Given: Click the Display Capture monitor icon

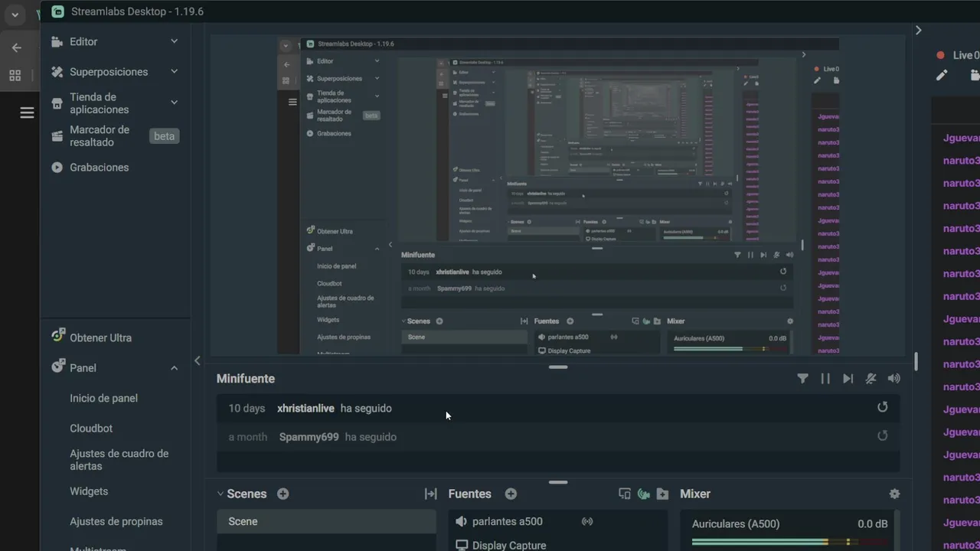Looking at the screenshot, I should coord(462,545).
